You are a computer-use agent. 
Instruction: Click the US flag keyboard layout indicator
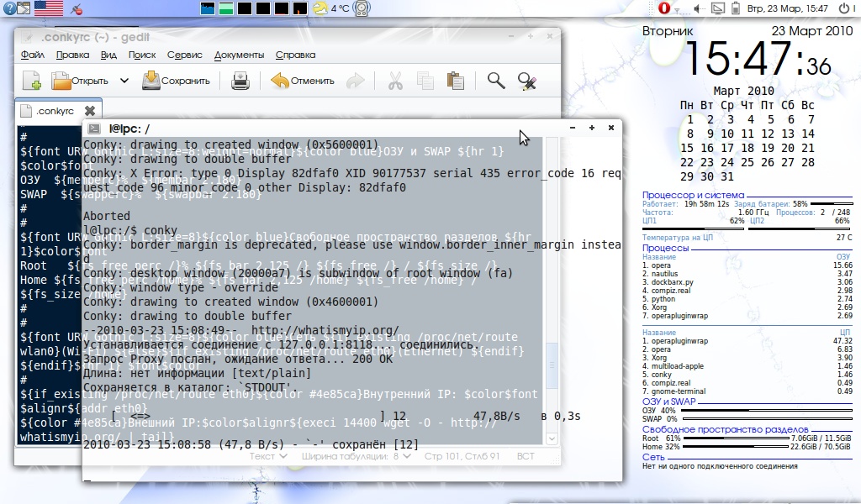pyautogui.click(x=48, y=8)
